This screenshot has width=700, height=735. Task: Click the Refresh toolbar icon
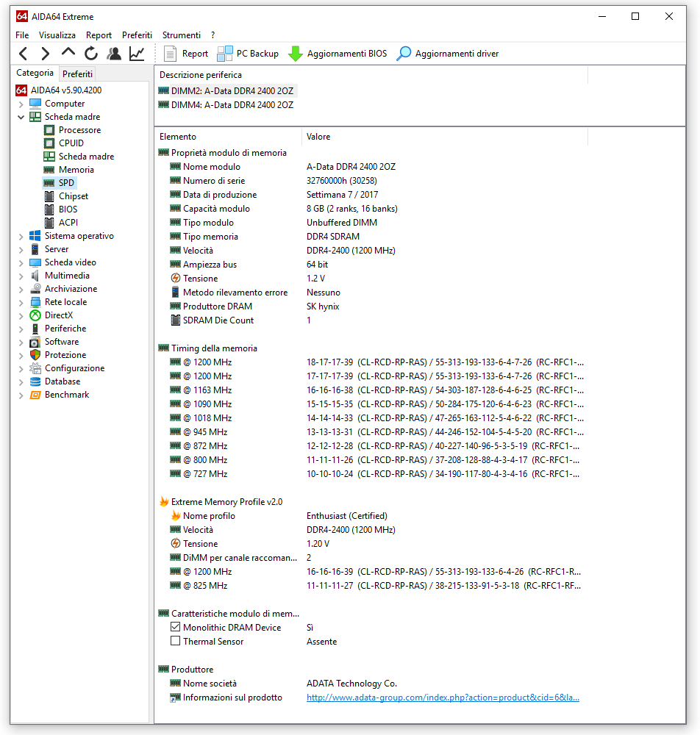click(x=91, y=54)
